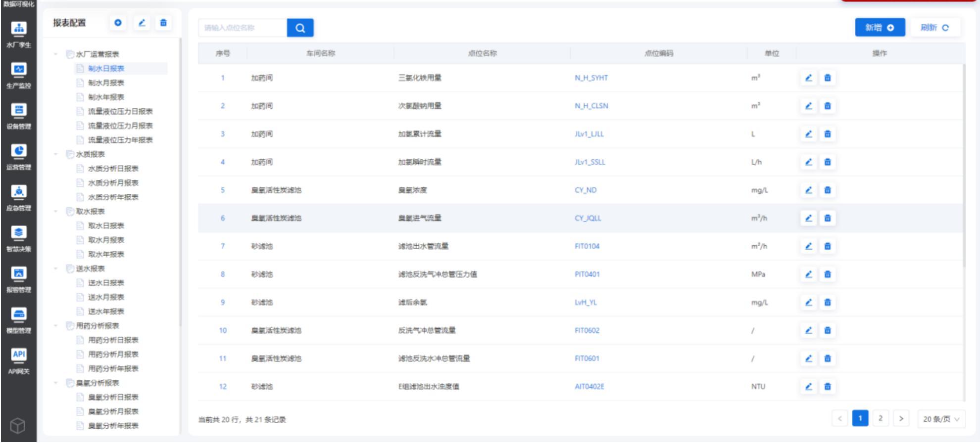Select 制水月报表 in the tree
The image size is (980, 446).
tap(106, 83)
